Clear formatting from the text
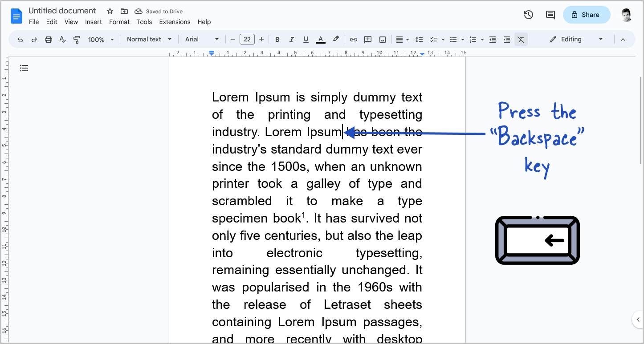 (521, 39)
